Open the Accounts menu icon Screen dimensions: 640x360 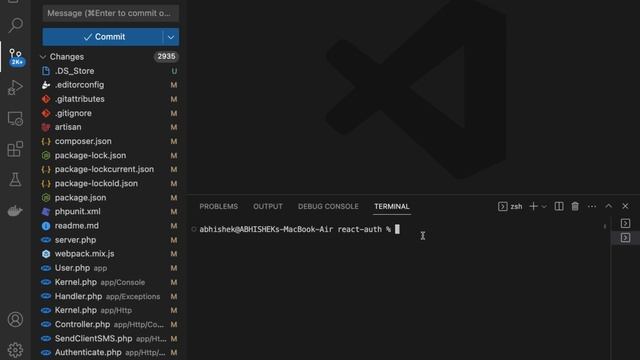(16, 319)
